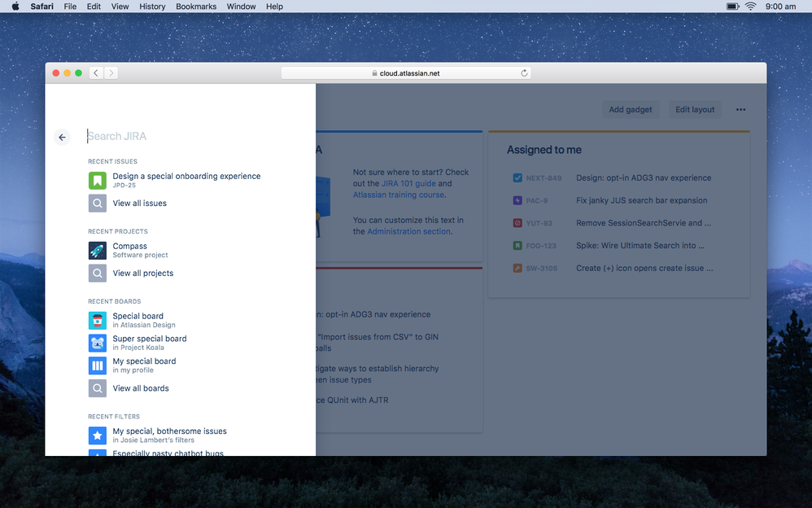Click the Assigned to me gadget title
Image resolution: width=812 pixels, height=508 pixels.
pyautogui.click(x=544, y=150)
